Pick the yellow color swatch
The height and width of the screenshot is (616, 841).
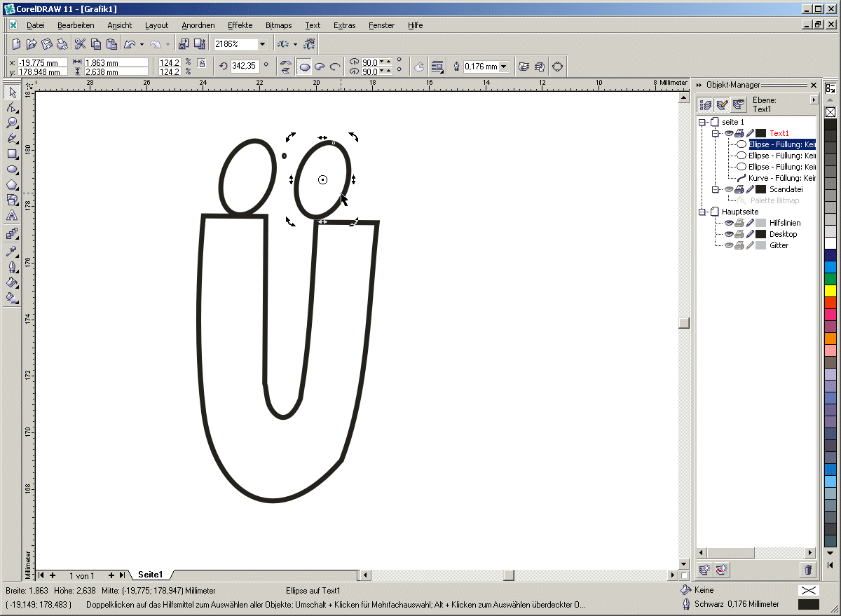(x=830, y=290)
